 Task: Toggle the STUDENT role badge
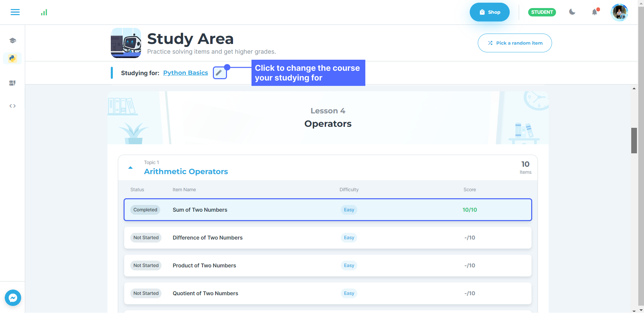[542, 12]
